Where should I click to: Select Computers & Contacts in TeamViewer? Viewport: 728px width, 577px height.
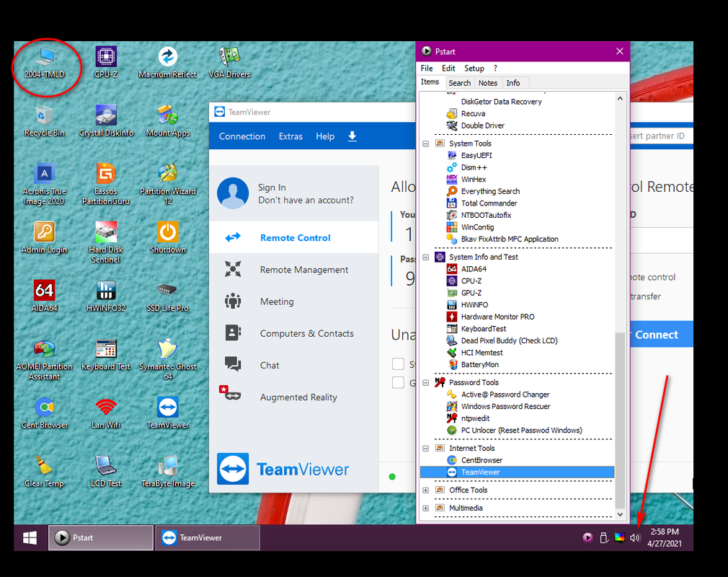point(294,333)
